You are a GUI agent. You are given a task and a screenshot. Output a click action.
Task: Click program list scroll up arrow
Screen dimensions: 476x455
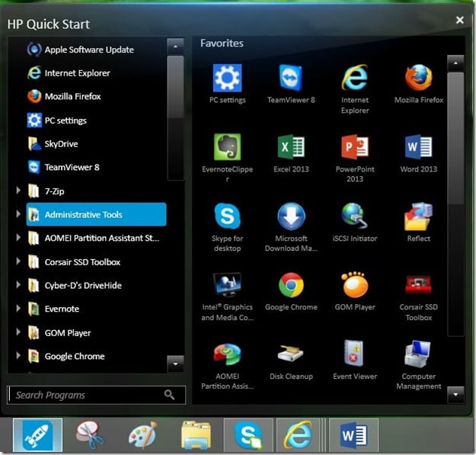[x=175, y=46]
